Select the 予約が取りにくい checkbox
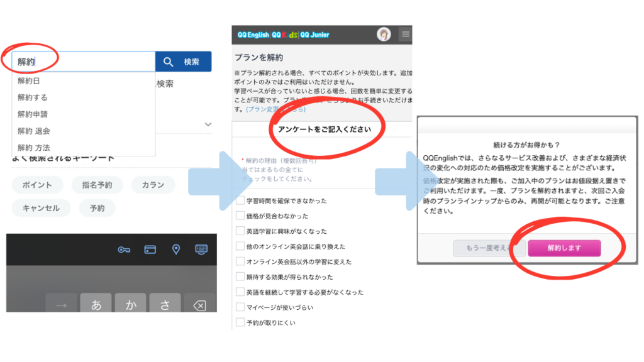 (240, 322)
